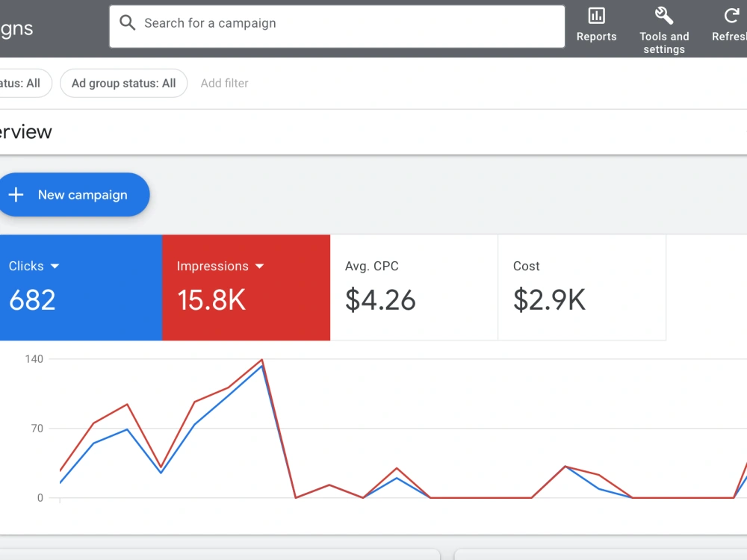This screenshot has height=560, width=747.
Task: Click plus icon on New campaign
Action: coord(16,195)
